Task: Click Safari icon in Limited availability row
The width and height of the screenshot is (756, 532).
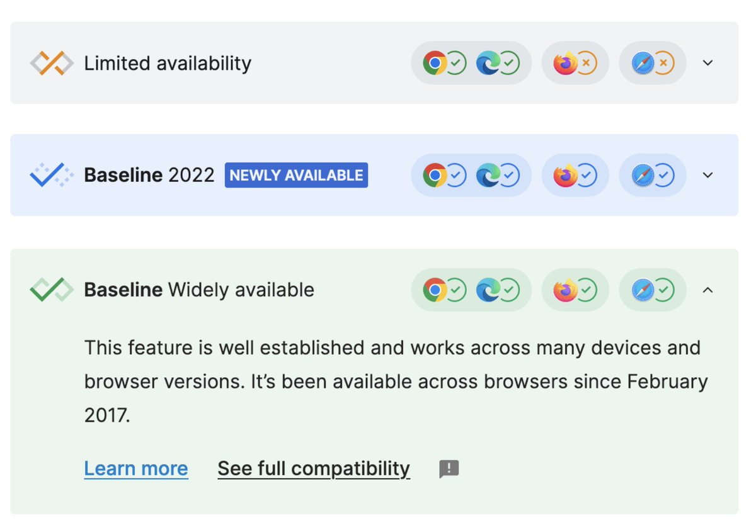Action: click(643, 63)
